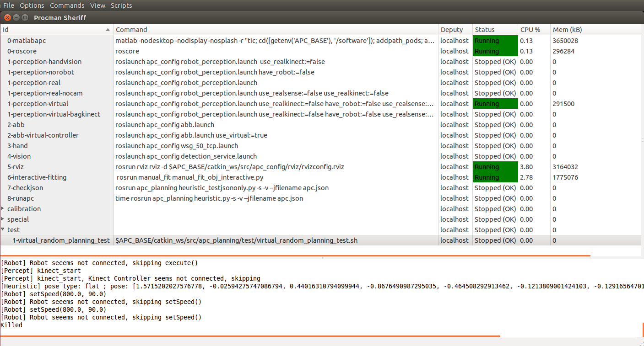This screenshot has width=644, height=346.
Task: Select the 8-runapc process row
Action: point(21,198)
